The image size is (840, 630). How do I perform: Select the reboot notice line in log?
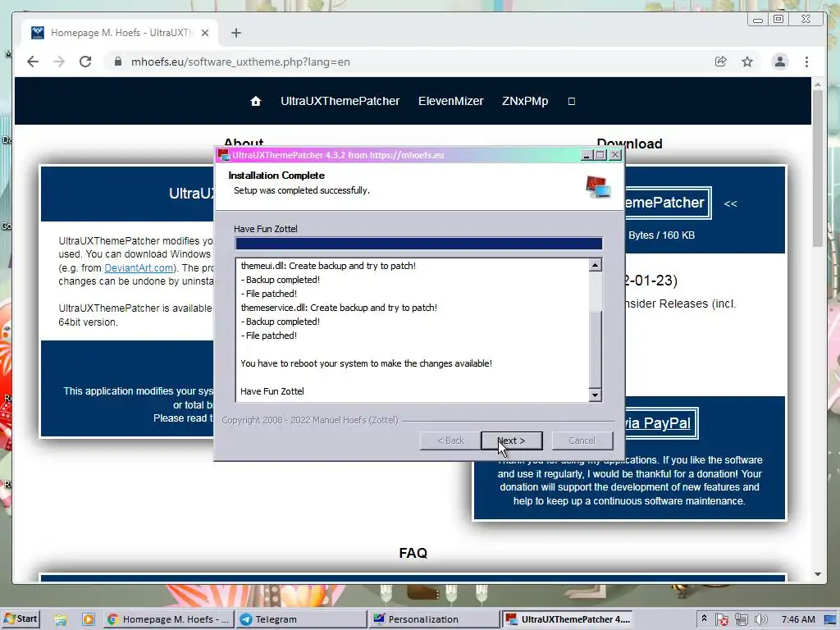pos(366,363)
